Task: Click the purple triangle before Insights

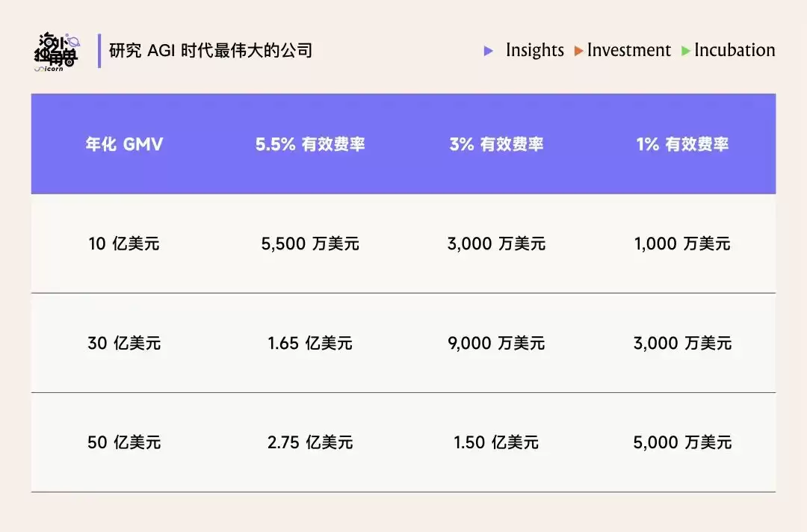Action: pyautogui.click(x=489, y=51)
